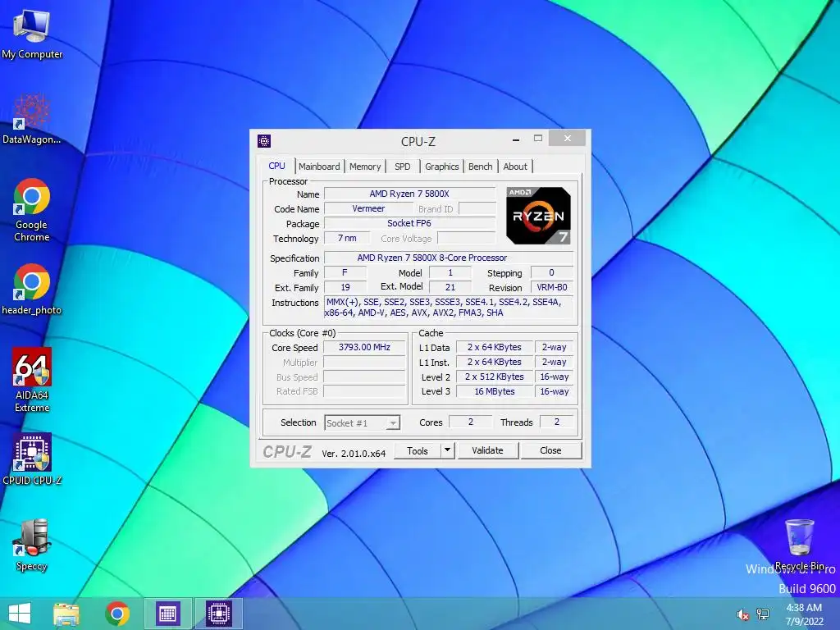The image size is (840, 630).
Task: Close the CPU-Z window with X
Action: click(x=568, y=138)
